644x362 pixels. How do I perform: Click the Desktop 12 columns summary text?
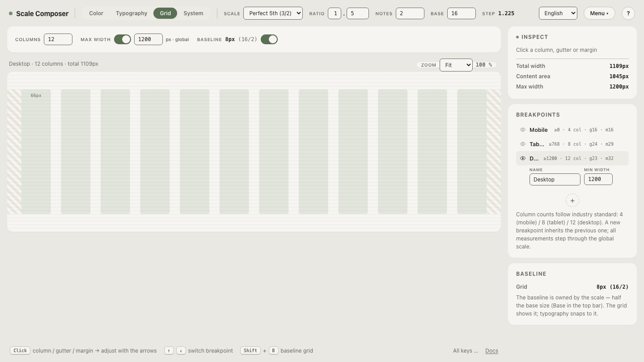[x=54, y=64]
